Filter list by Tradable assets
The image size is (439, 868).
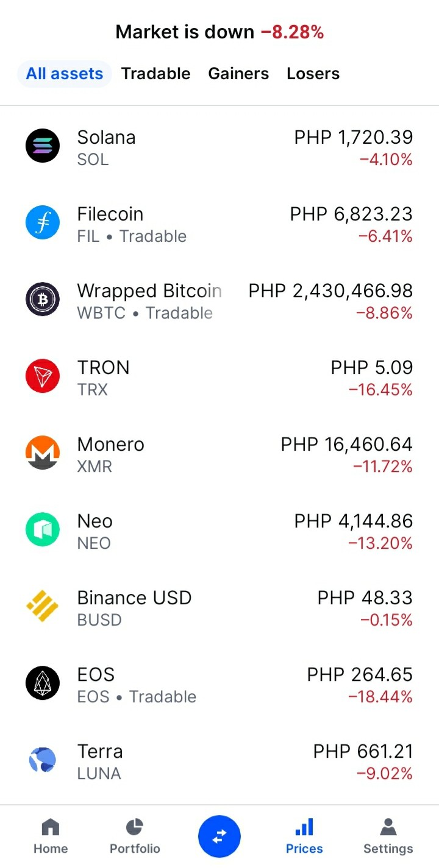coord(155,74)
